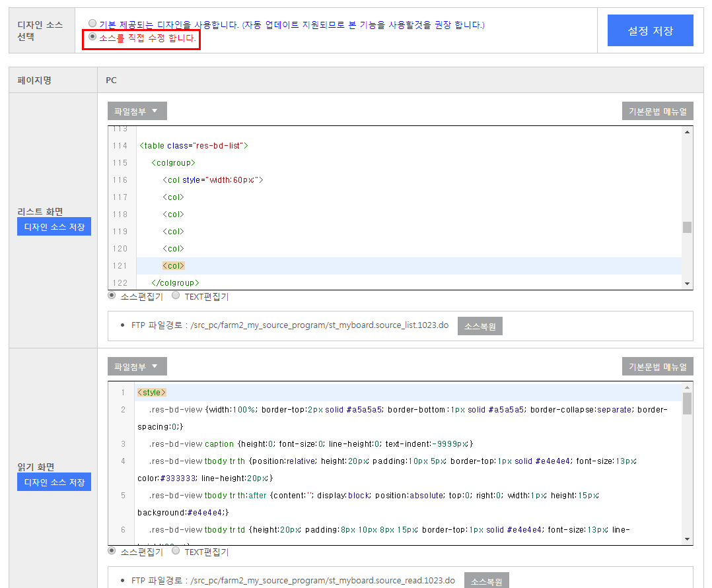Click the 설정 저장 button
Screen dimensions: 712x588
pos(650,30)
